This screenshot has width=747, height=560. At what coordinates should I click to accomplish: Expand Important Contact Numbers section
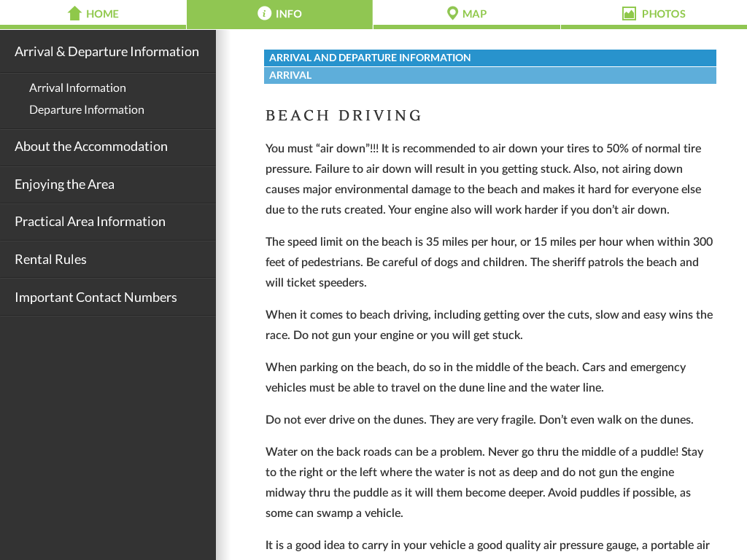pyautogui.click(x=108, y=297)
